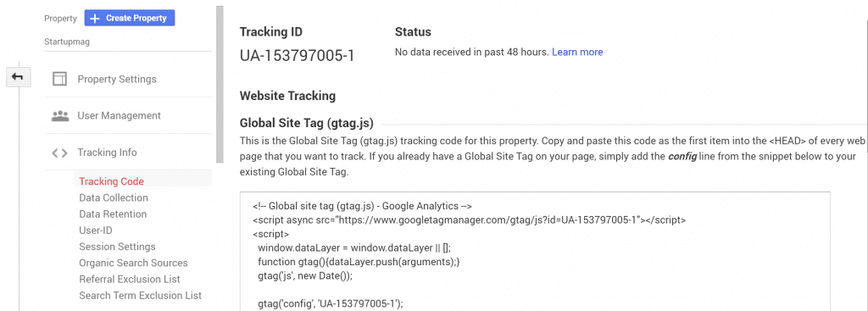Open Data Retention settings
868x311 pixels.
pyautogui.click(x=113, y=214)
